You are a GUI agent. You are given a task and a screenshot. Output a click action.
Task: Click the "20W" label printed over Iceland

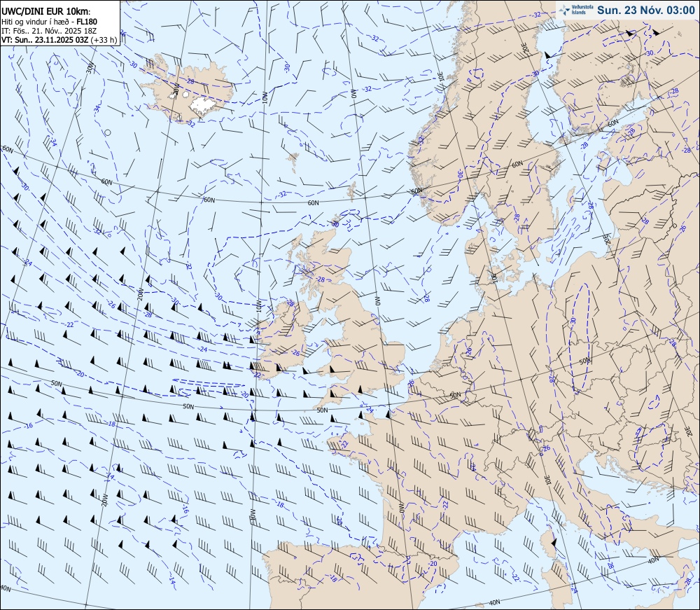pyautogui.click(x=176, y=88)
